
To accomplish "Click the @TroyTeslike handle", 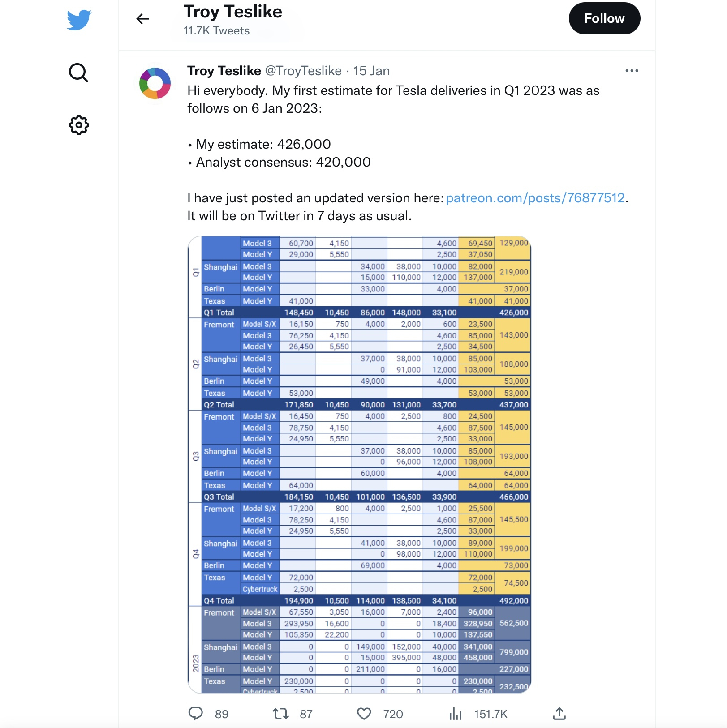I will tap(303, 71).
